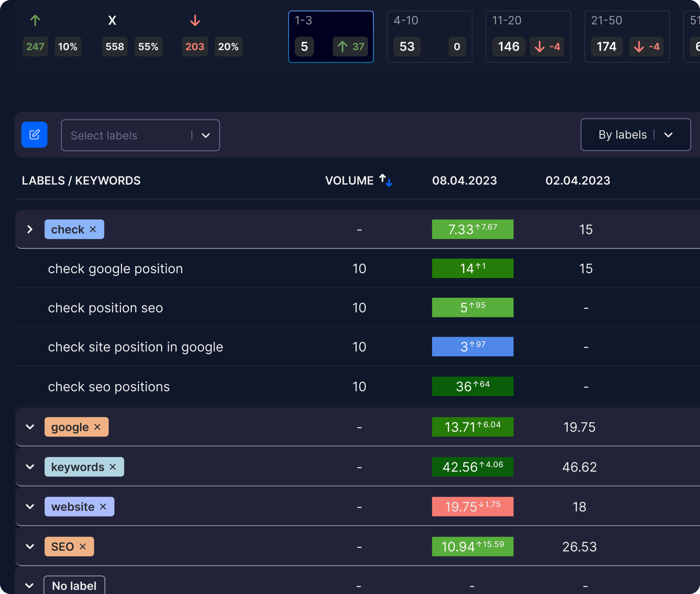Screen dimensions: 700x594
Task: Click the 10.94 SEO position cell
Action: point(473,546)
